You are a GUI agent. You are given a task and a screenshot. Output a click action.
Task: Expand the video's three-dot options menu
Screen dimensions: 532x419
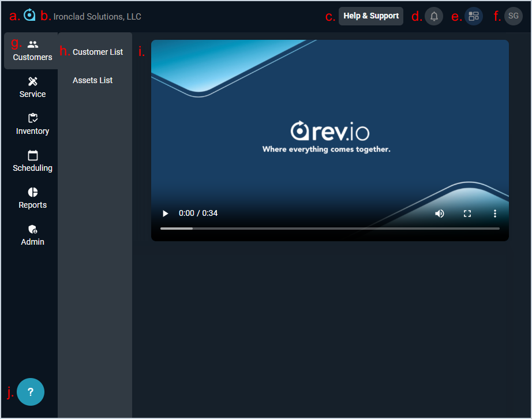[x=495, y=214]
